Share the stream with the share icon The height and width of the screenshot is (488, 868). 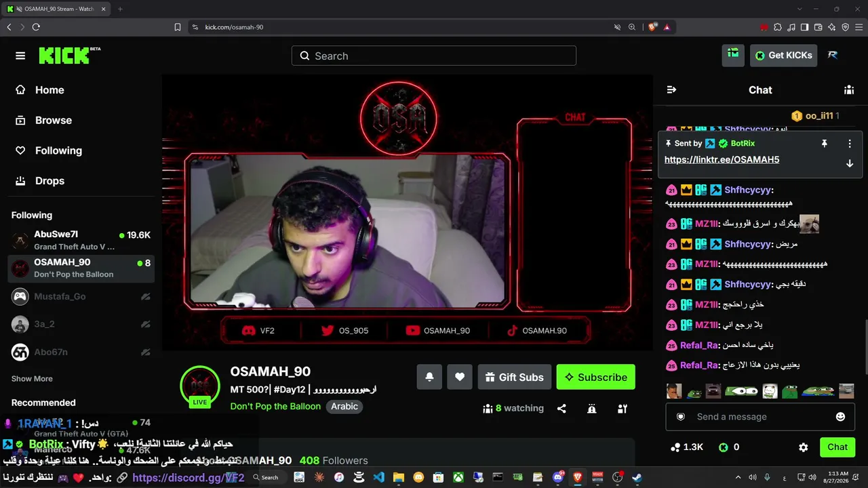(x=561, y=409)
